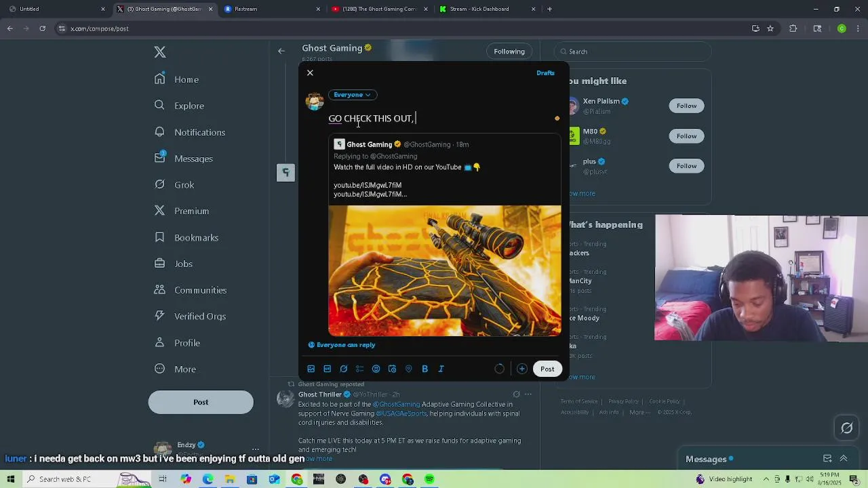Open Notifications in sidebar
This screenshot has width=868, height=488.
(x=190, y=132)
